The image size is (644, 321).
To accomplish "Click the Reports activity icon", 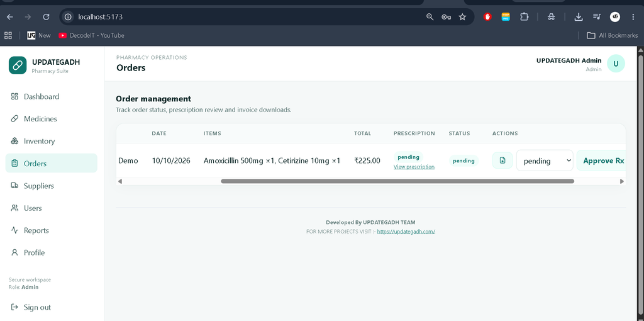I will point(15,230).
